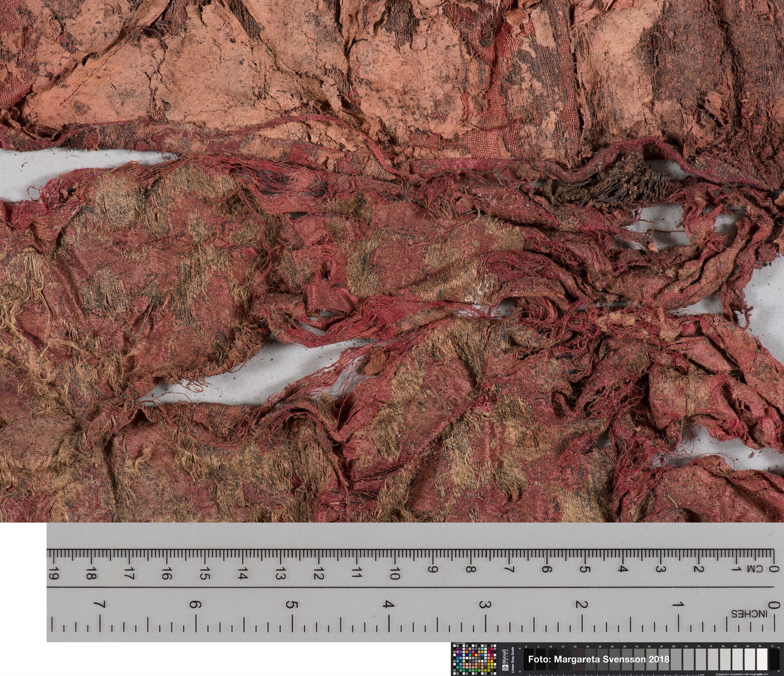
Task: Click the gray-scale patch labeled 85
Action: tap(737, 660)
